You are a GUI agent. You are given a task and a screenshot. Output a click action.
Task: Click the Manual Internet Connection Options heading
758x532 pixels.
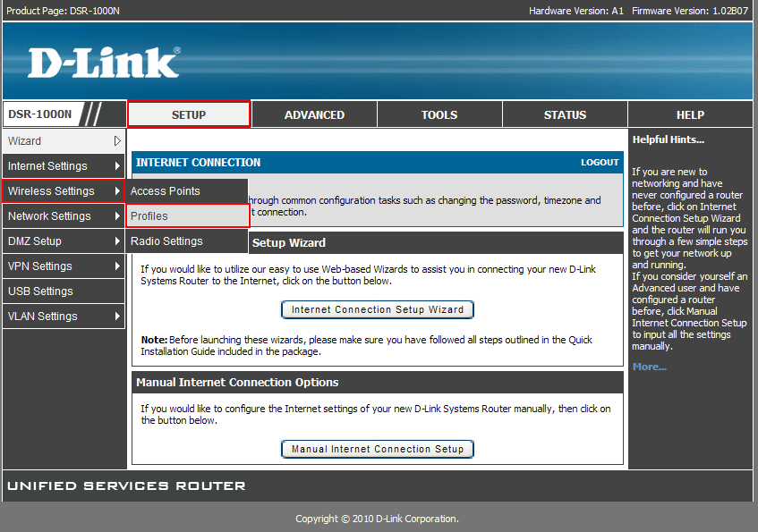(x=237, y=382)
